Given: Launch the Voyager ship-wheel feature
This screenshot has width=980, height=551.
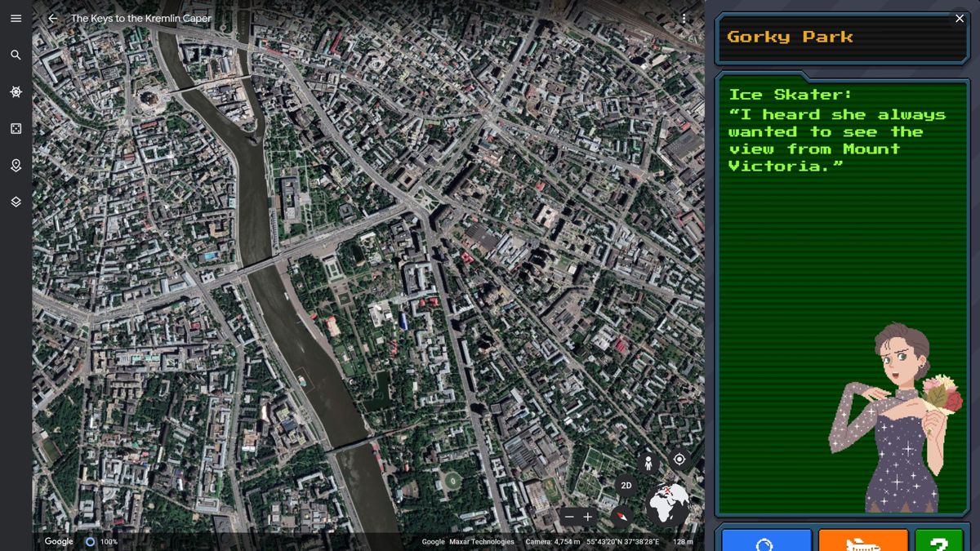Looking at the screenshot, I should 16,91.
